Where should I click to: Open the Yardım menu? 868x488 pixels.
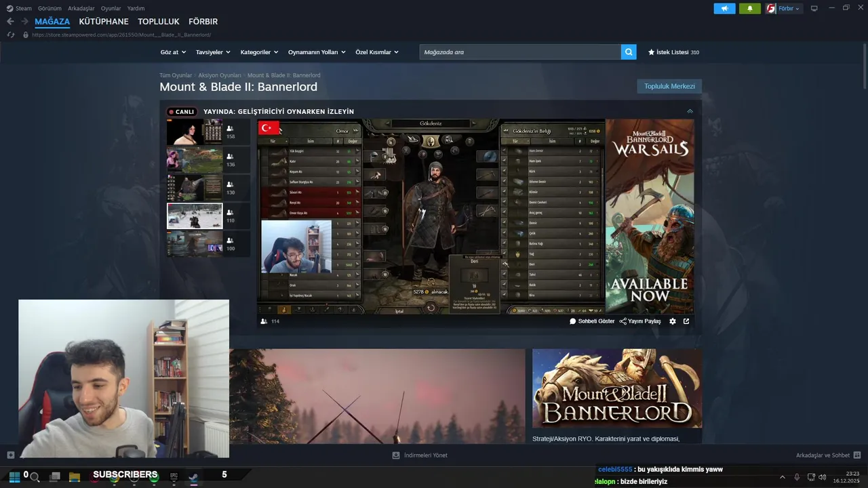click(x=136, y=8)
